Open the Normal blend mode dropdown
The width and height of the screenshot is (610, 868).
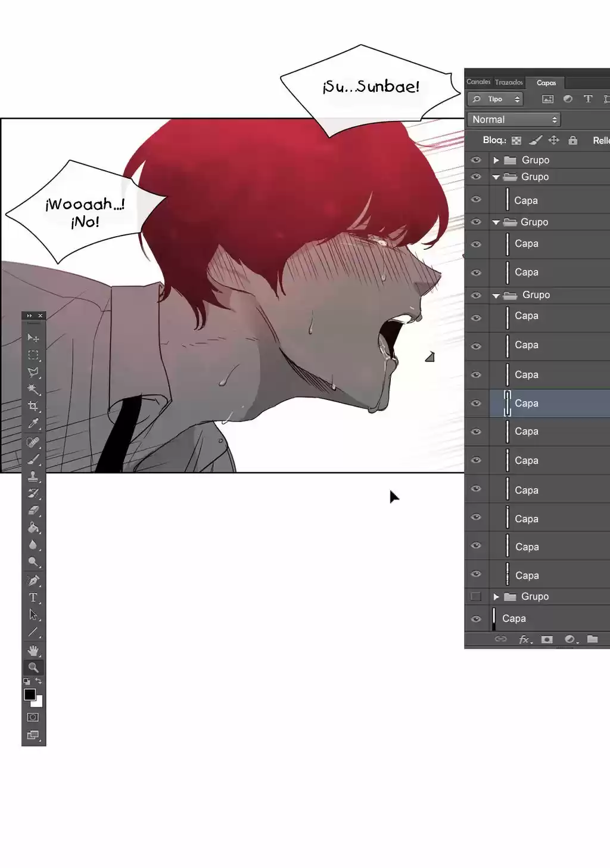513,120
